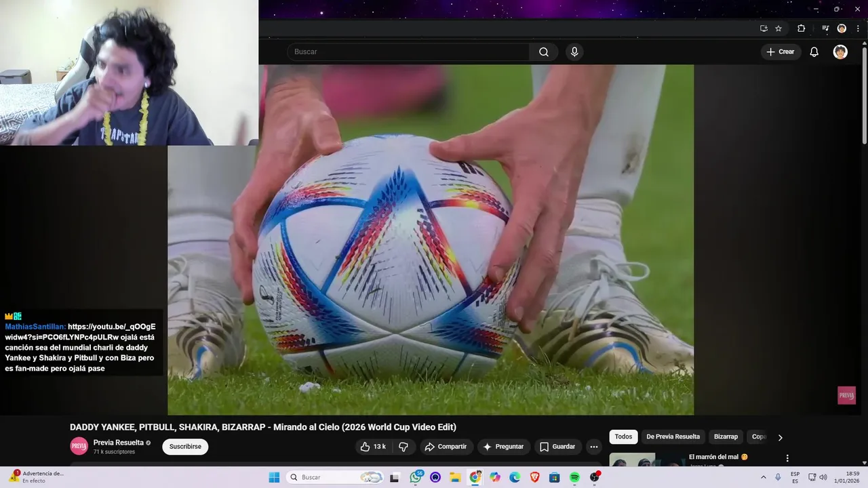The image size is (868, 488).
Task: Like the video with 13 k likes
Action: [372, 447]
